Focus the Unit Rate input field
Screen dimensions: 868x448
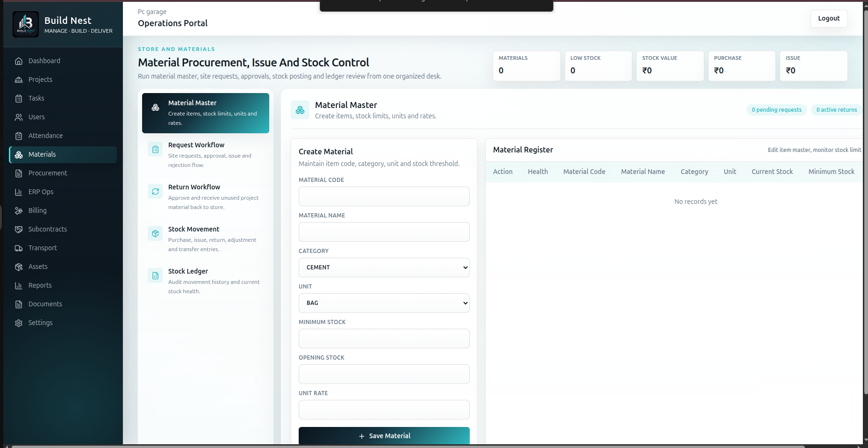pyautogui.click(x=384, y=410)
